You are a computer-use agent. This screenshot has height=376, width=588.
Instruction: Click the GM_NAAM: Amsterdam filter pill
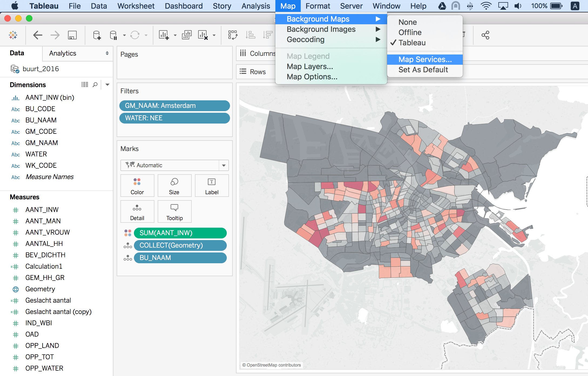tap(174, 105)
